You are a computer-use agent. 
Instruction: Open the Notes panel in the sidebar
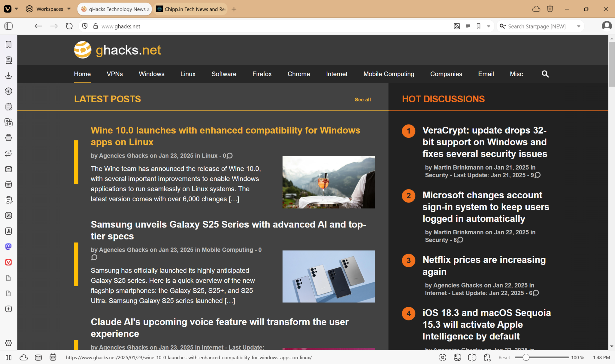point(8,107)
